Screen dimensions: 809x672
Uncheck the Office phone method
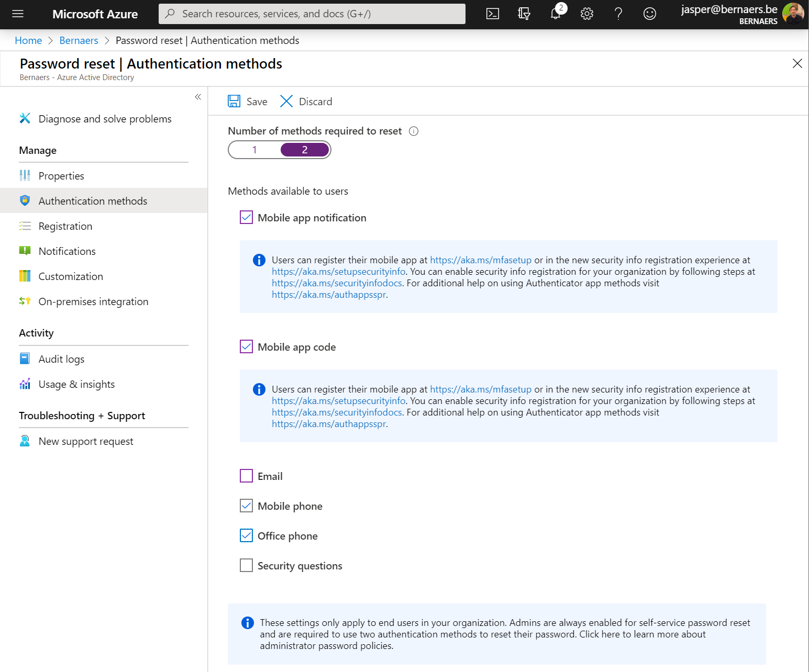tap(246, 535)
